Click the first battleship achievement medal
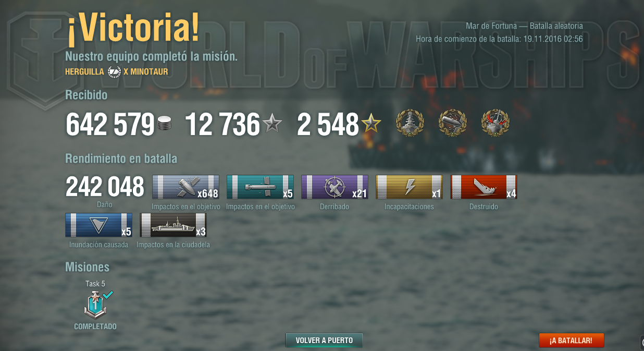The width and height of the screenshot is (644, 351). point(410,123)
